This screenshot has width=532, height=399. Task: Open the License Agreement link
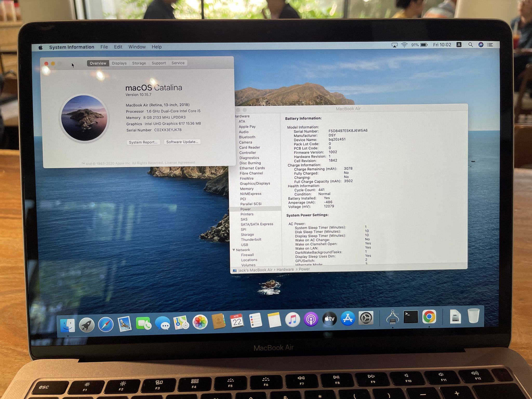180,163
